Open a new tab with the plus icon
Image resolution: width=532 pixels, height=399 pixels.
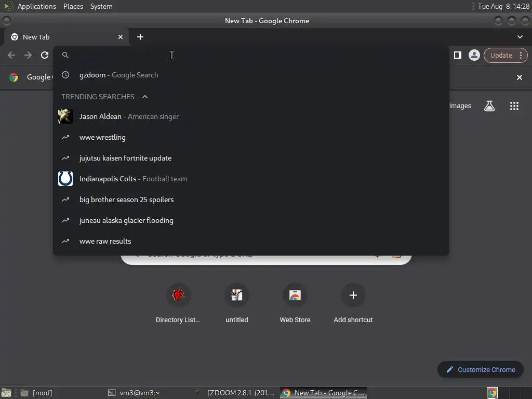(140, 37)
